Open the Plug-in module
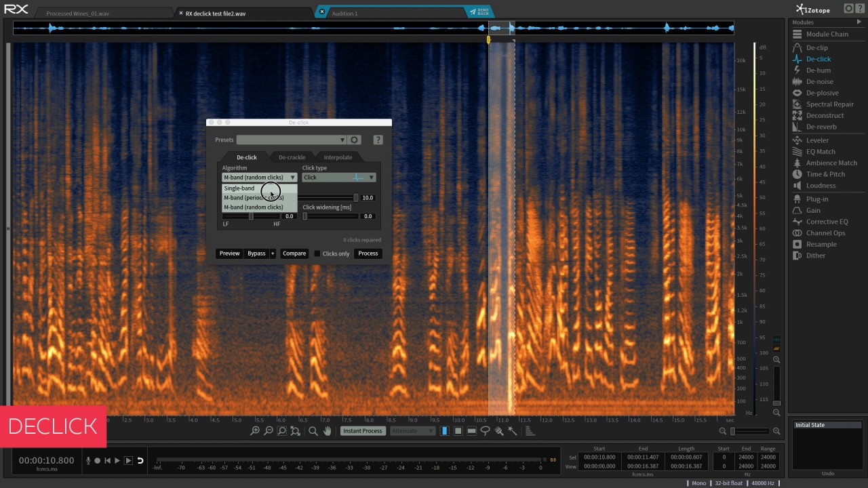This screenshot has height=488, width=868. point(816,199)
